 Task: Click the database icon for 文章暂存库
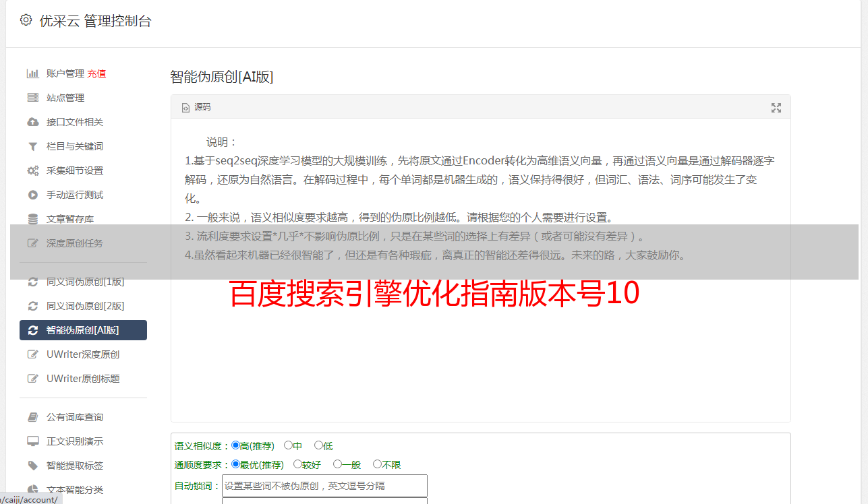pyautogui.click(x=32, y=219)
